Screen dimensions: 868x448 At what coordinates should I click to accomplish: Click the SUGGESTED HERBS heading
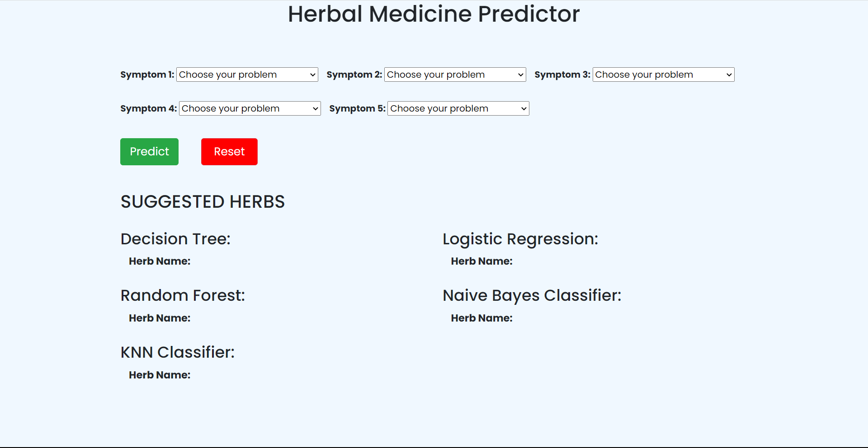[203, 201]
